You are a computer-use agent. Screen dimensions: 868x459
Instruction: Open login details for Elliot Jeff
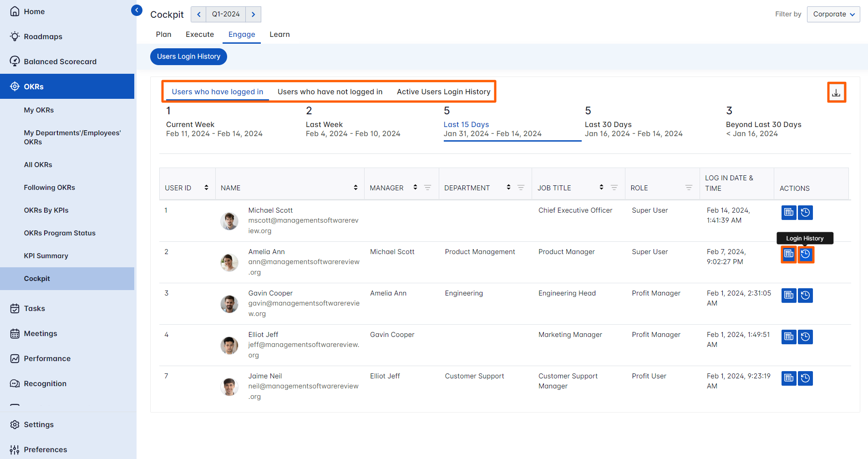[789, 337]
